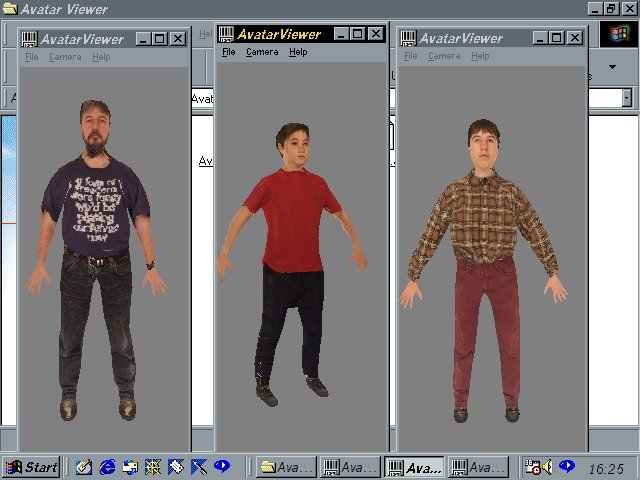Click the Outlook Express quick launch icon
Viewport: 640px width, 480px height.
point(130,467)
